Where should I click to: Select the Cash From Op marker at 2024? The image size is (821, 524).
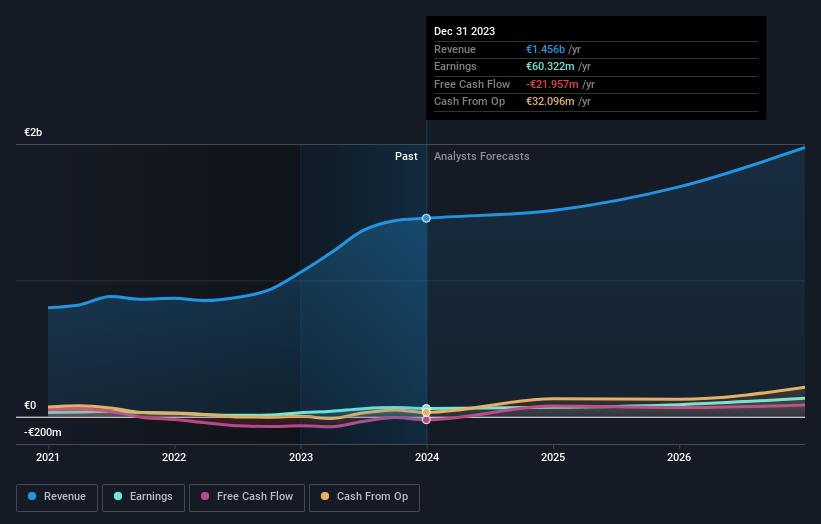tap(426, 412)
